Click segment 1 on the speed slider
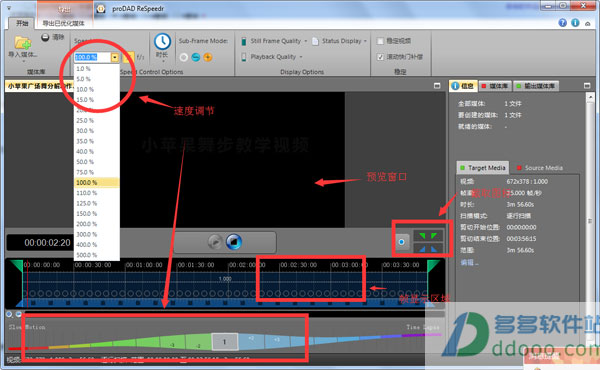 point(225,342)
